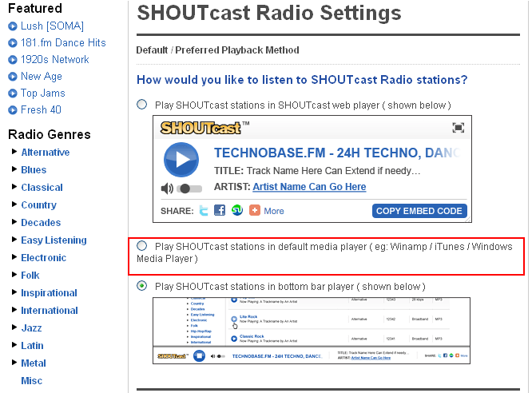Open the Easy Listening genre link
Screen dimensions: 532x393
click(x=54, y=240)
